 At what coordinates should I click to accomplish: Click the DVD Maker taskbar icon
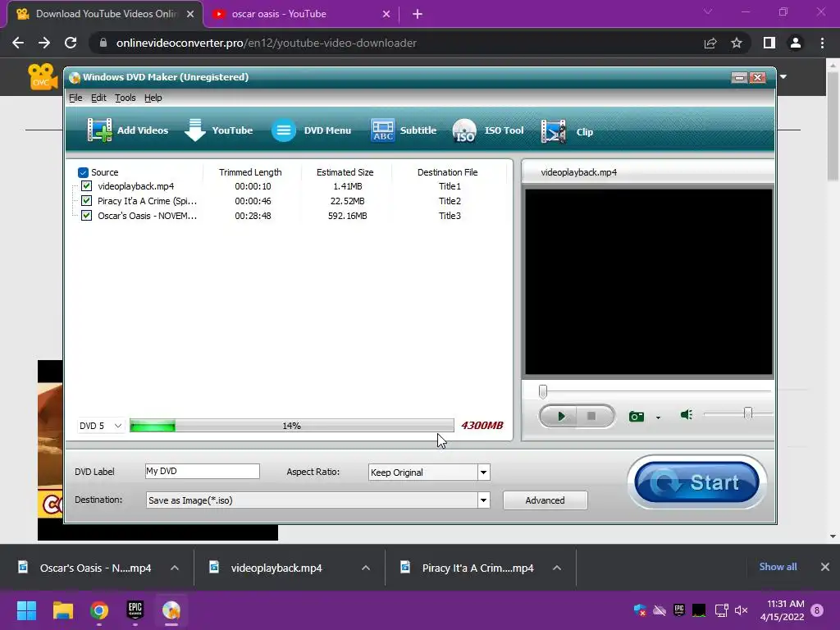(171, 610)
